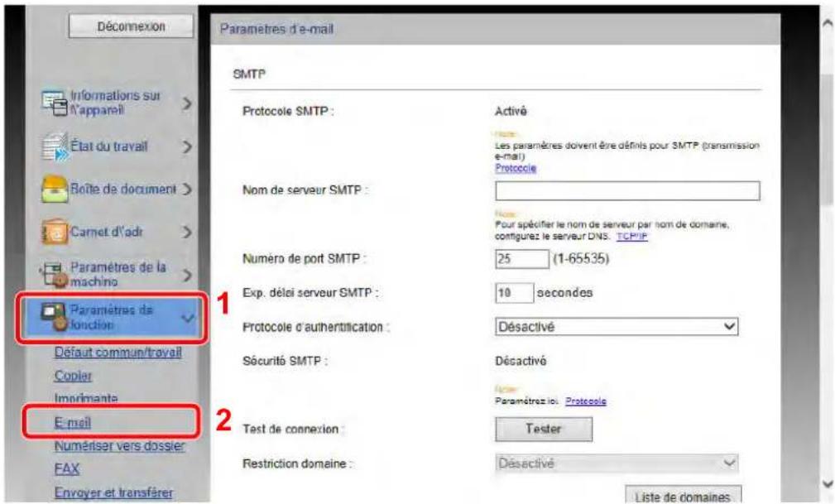835x504 pixels.
Task: Click the État du travail icon
Action: (55, 146)
